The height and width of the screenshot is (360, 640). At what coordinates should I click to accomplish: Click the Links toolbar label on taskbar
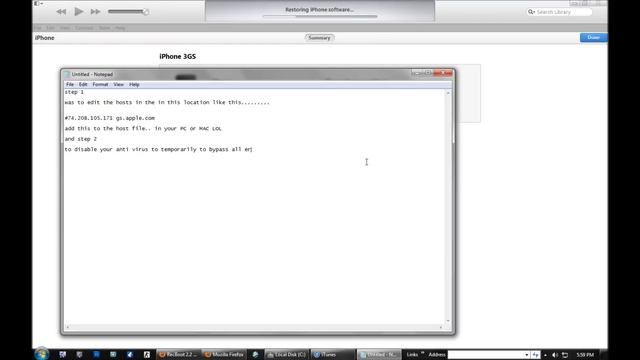(x=412, y=355)
